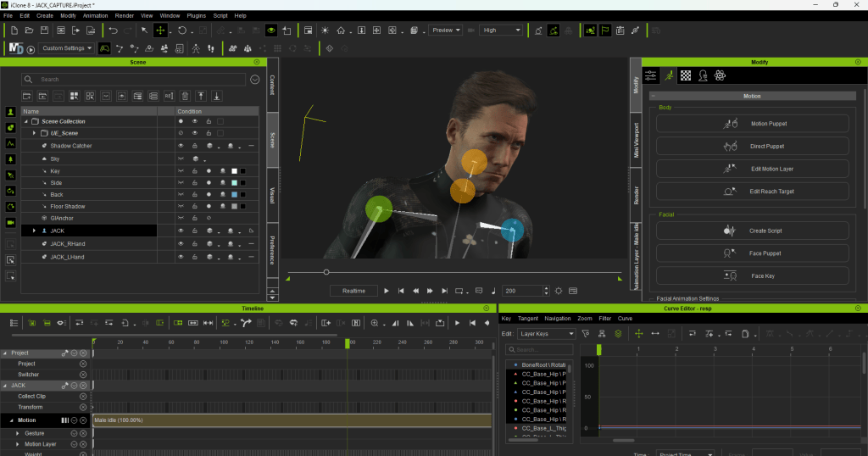Open Face Puppet

point(753,253)
